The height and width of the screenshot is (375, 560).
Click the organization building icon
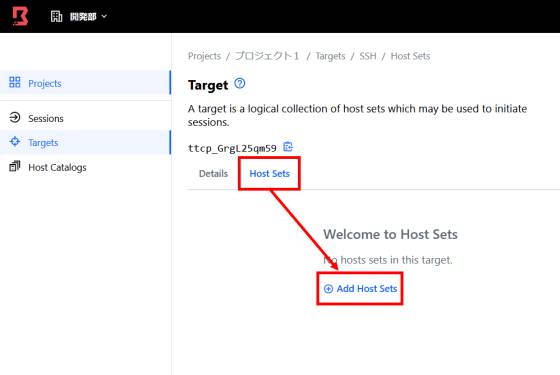[x=56, y=16]
